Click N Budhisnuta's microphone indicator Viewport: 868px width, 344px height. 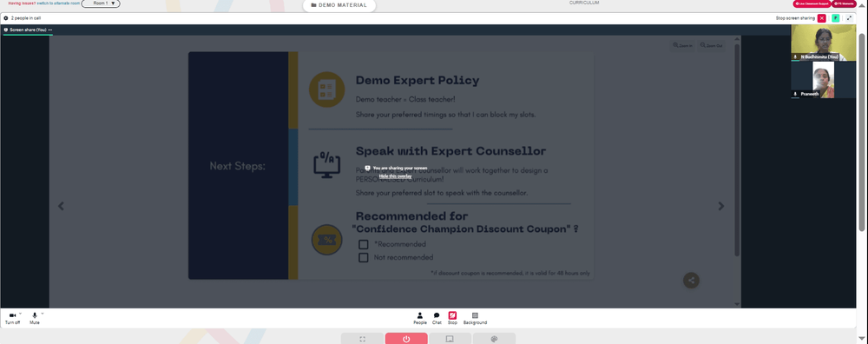tap(795, 57)
